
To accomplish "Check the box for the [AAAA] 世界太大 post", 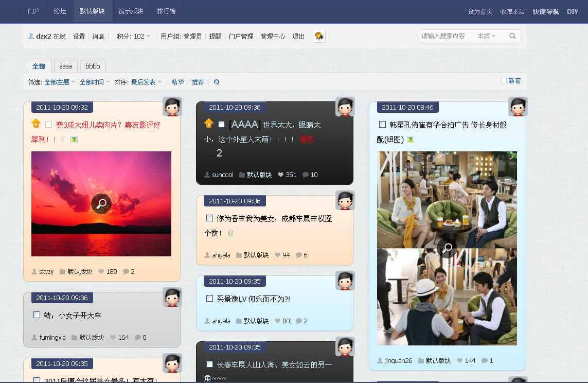I will tap(221, 124).
